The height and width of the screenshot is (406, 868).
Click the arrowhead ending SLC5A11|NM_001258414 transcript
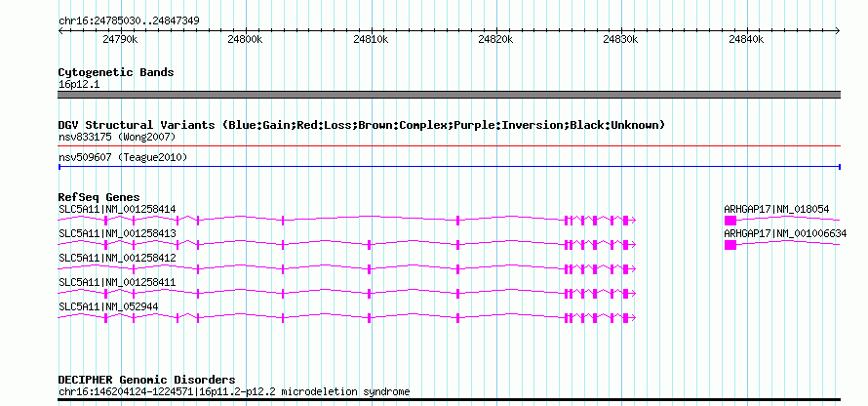(x=633, y=221)
